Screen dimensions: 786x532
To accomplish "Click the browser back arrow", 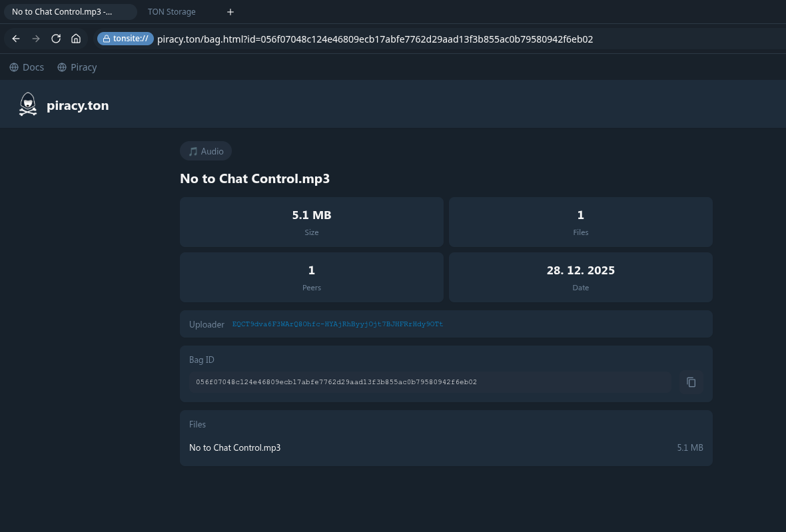I will tap(16, 39).
